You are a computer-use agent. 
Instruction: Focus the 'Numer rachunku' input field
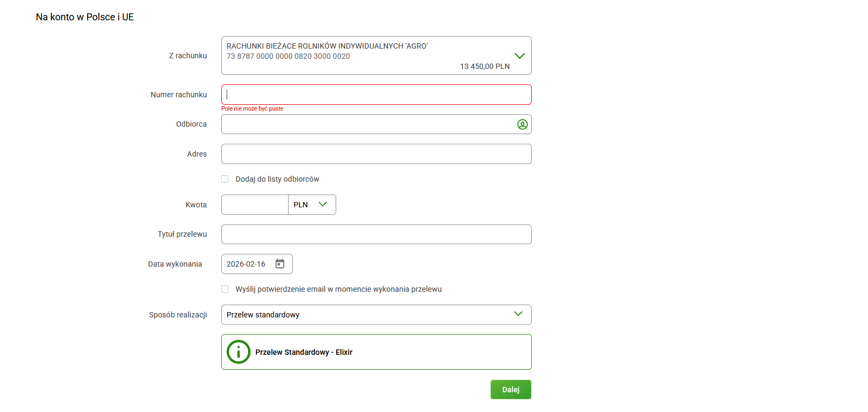376,95
